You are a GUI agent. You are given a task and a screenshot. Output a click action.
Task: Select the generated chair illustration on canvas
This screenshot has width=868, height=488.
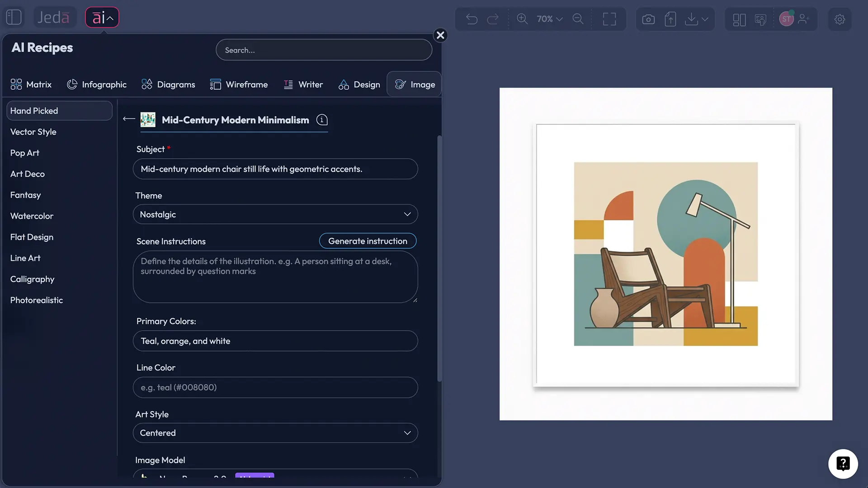click(665, 254)
